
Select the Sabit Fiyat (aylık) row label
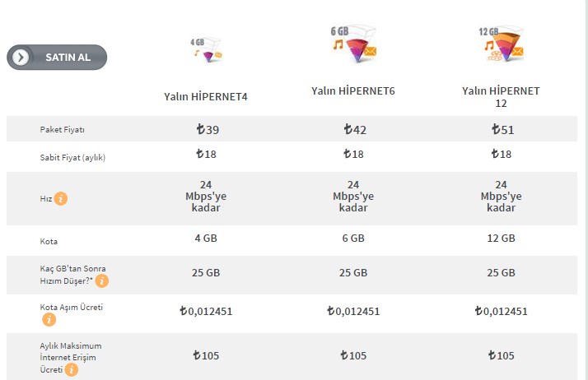pos(72,157)
